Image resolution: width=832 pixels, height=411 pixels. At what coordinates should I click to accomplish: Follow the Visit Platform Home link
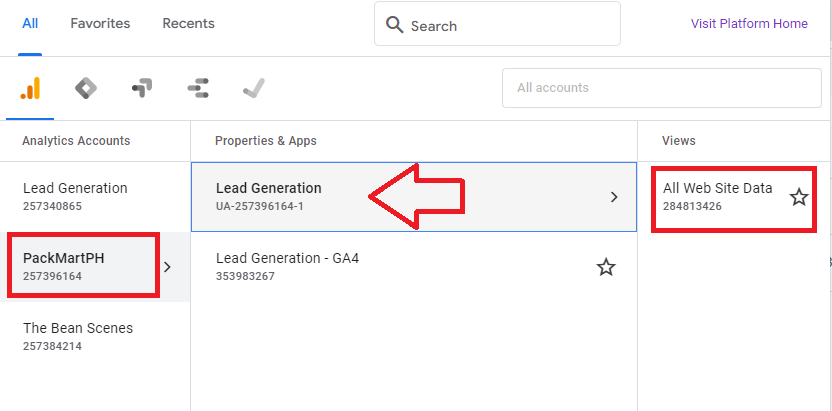[749, 23]
